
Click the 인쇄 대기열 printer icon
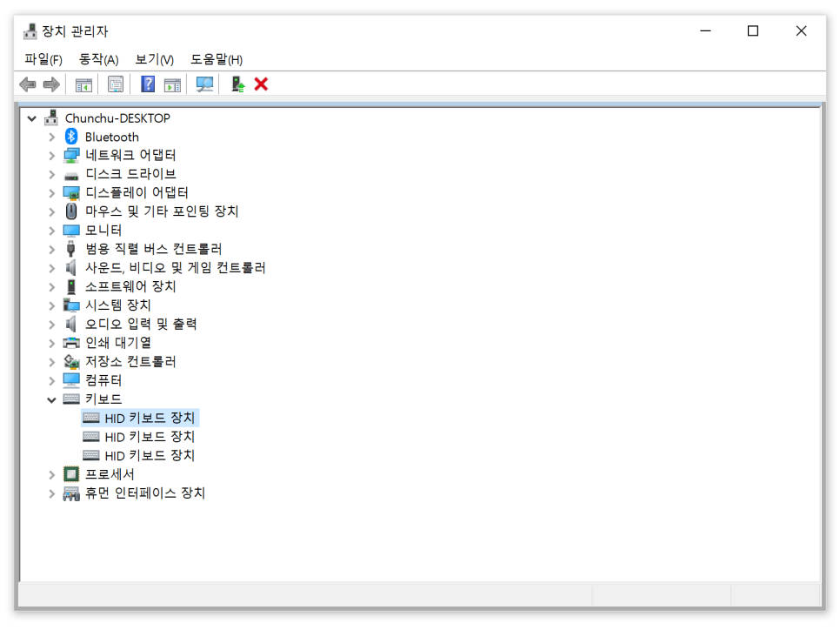pyautogui.click(x=71, y=343)
